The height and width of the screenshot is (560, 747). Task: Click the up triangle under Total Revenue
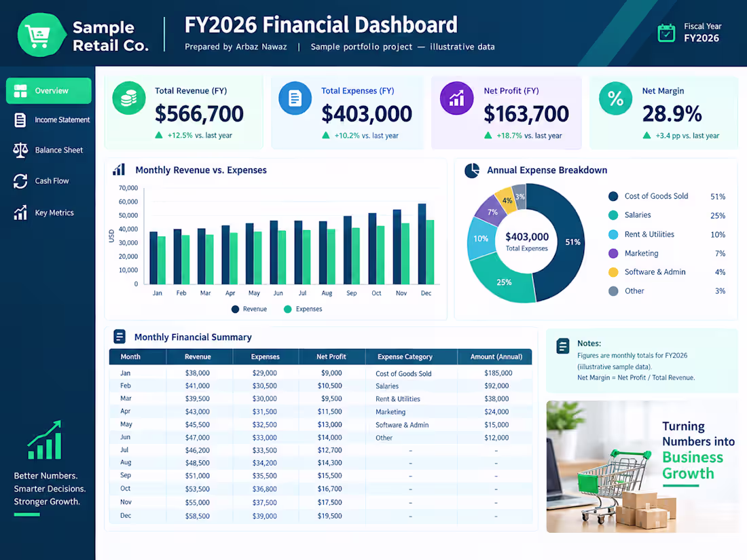point(159,135)
